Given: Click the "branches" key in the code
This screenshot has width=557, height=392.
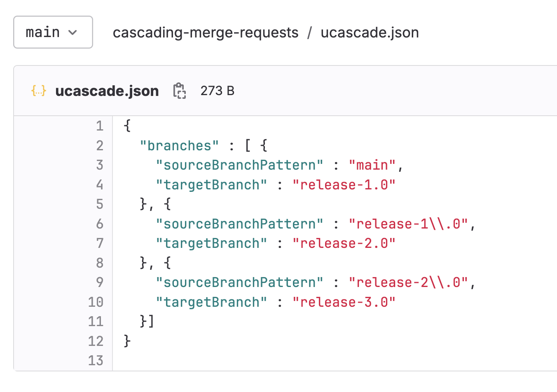Looking at the screenshot, I should (179, 146).
